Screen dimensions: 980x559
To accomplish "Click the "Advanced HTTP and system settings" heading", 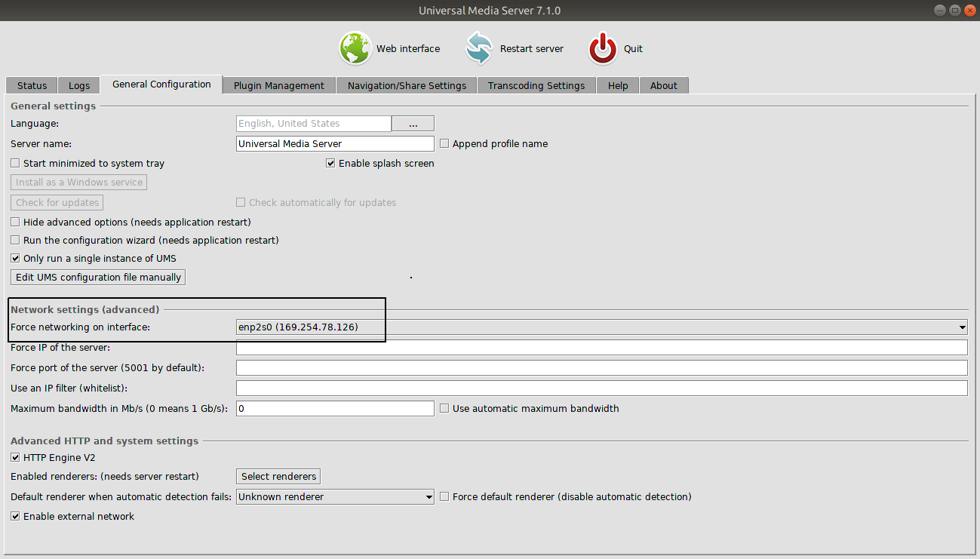I will click(x=104, y=441).
